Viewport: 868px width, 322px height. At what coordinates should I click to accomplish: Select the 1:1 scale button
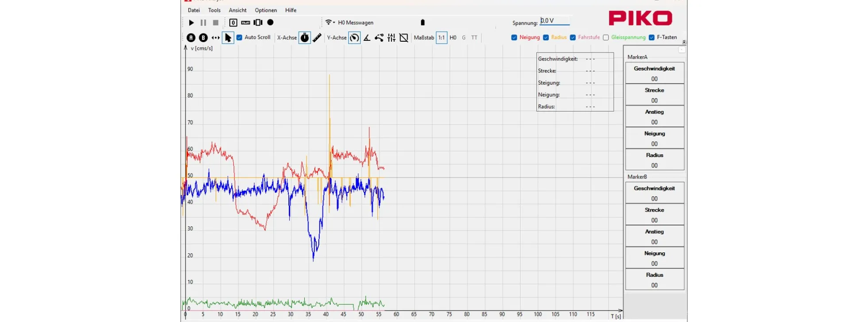click(x=442, y=38)
